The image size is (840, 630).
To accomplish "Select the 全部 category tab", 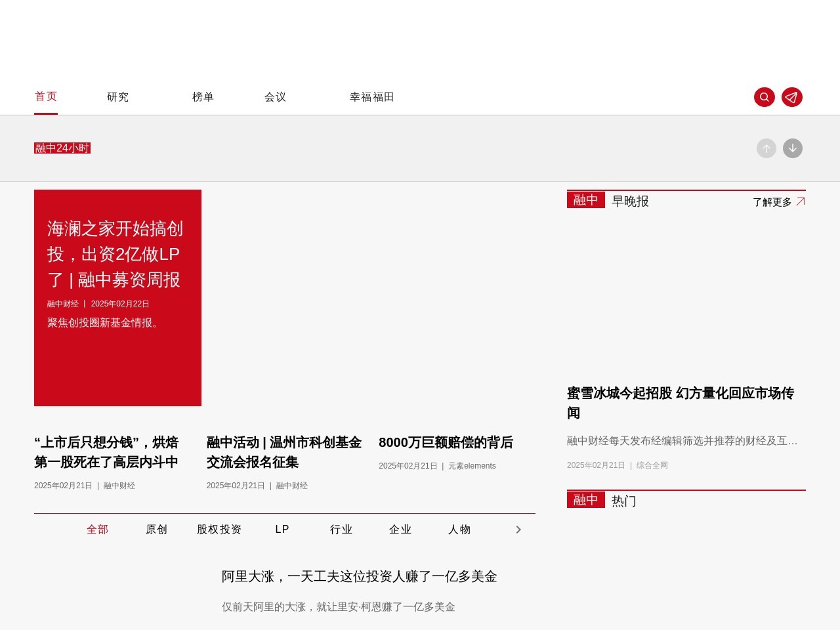I will pos(98,530).
